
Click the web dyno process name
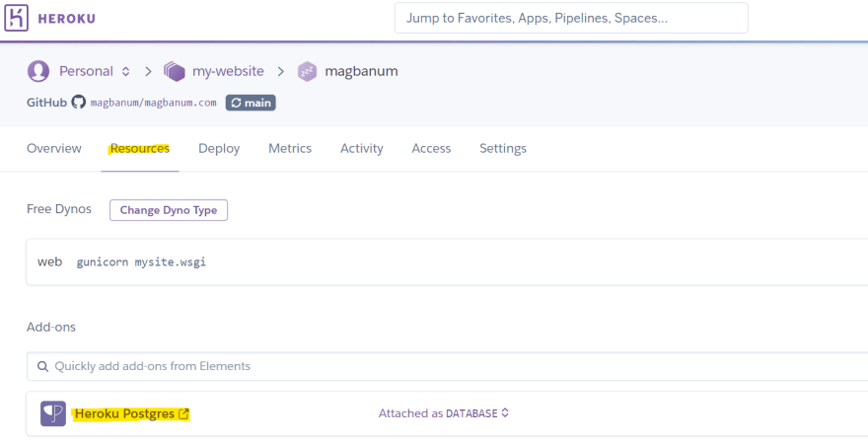(x=50, y=261)
